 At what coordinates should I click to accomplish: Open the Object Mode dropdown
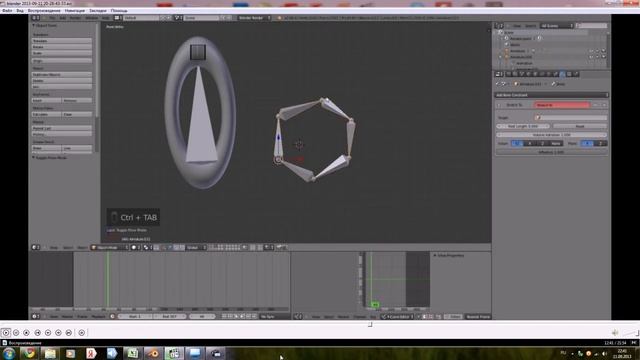[109, 247]
